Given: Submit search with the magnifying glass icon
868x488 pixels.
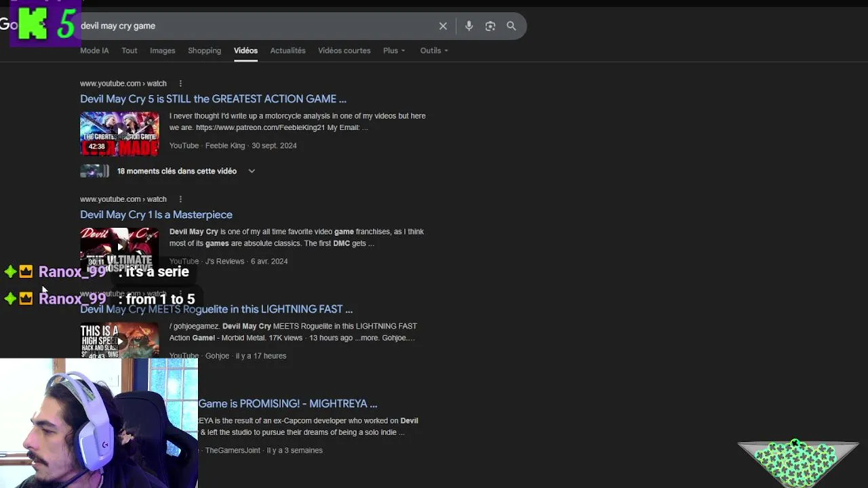Looking at the screenshot, I should pos(511,26).
